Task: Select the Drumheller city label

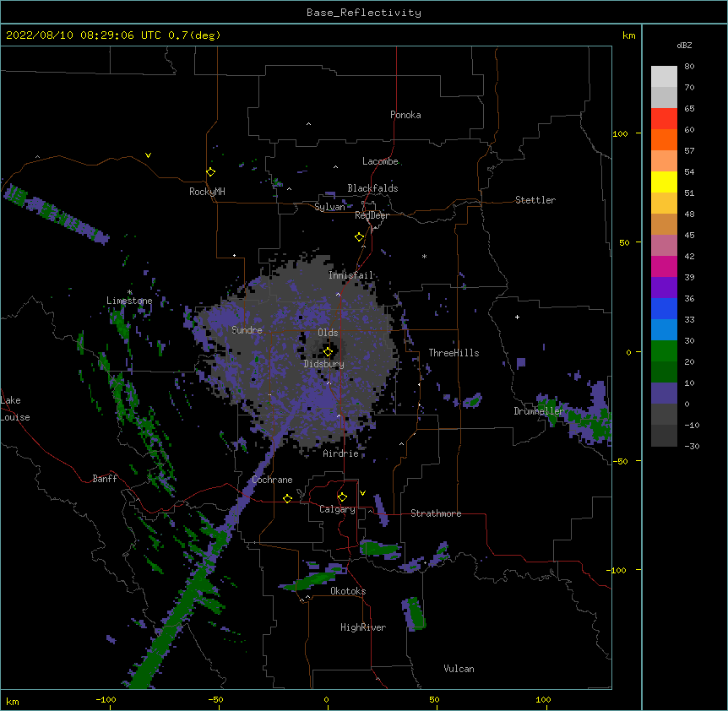Action: pos(539,411)
